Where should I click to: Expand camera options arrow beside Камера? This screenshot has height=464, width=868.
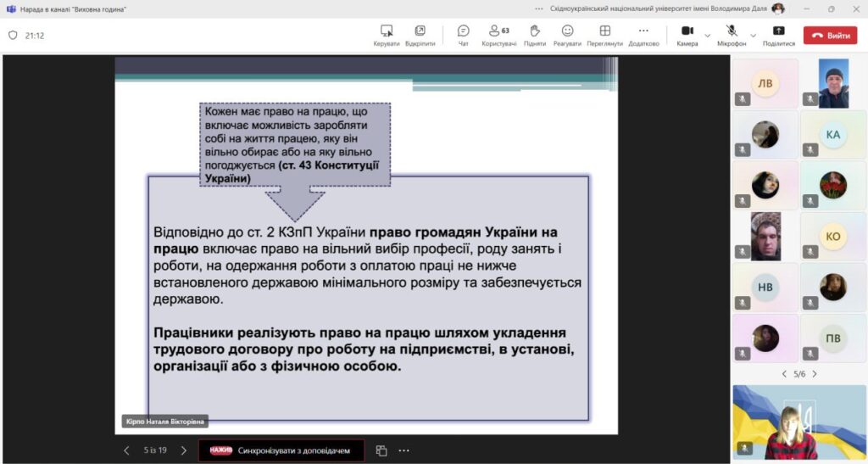click(707, 36)
